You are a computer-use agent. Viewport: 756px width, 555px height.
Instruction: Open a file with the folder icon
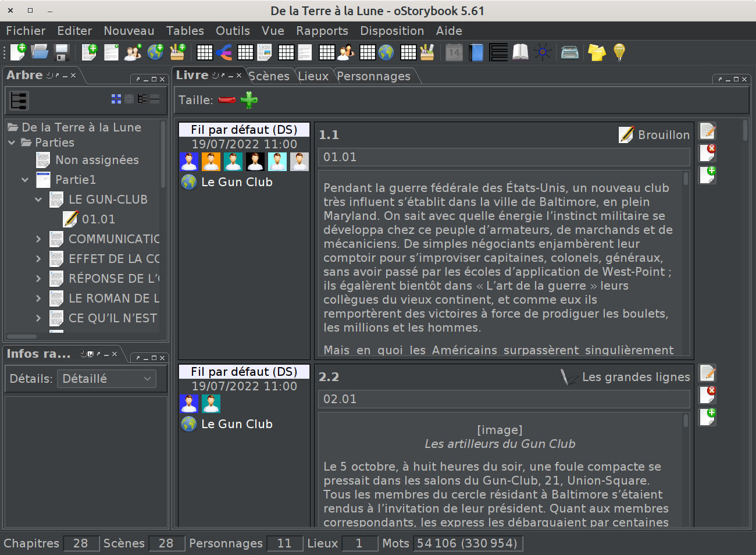[40, 52]
